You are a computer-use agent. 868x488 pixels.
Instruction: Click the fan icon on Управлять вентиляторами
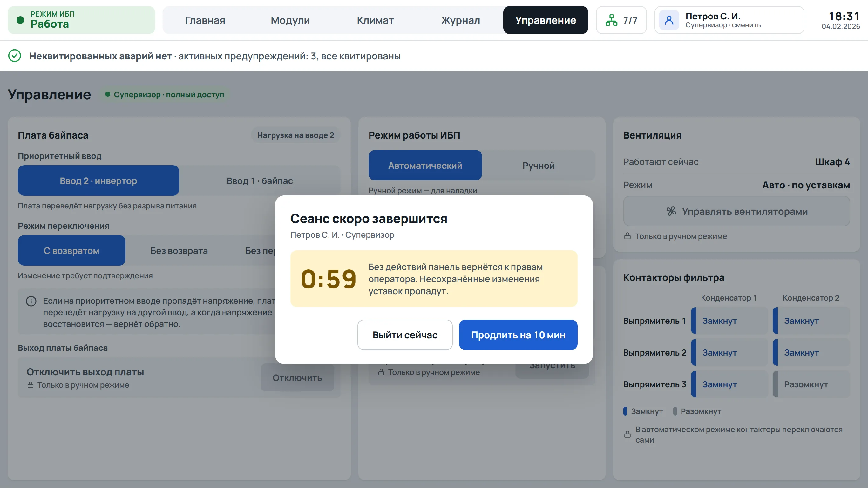671,211
